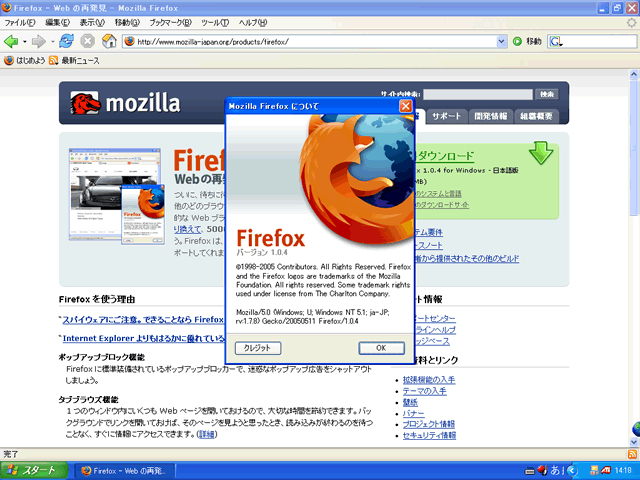Click the green Go (移動) button
Viewport: 640px width, 480px height.
527,42
